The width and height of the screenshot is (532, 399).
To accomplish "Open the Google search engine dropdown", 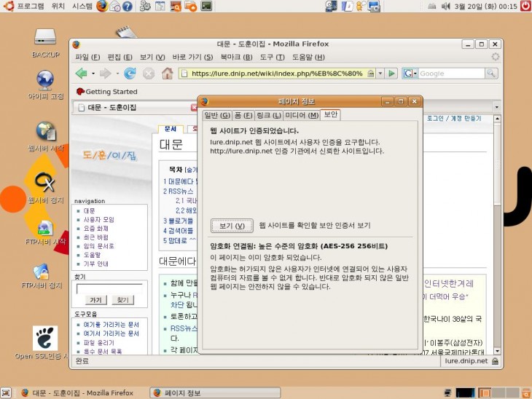I will pyautogui.click(x=410, y=74).
